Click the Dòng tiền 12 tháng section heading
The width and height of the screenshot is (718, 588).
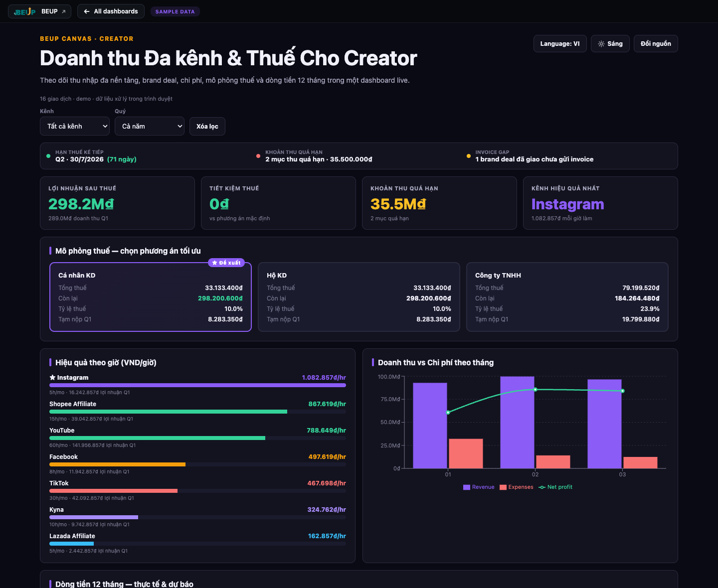pyautogui.click(x=124, y=584)
